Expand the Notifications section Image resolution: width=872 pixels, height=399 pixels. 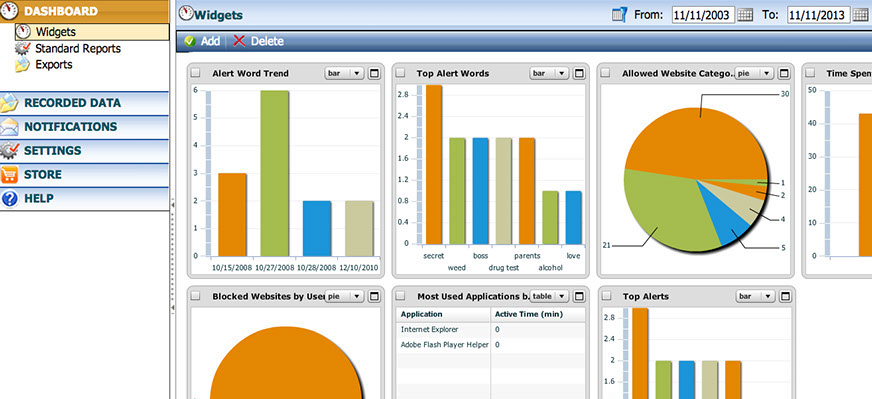coord(85,127)
